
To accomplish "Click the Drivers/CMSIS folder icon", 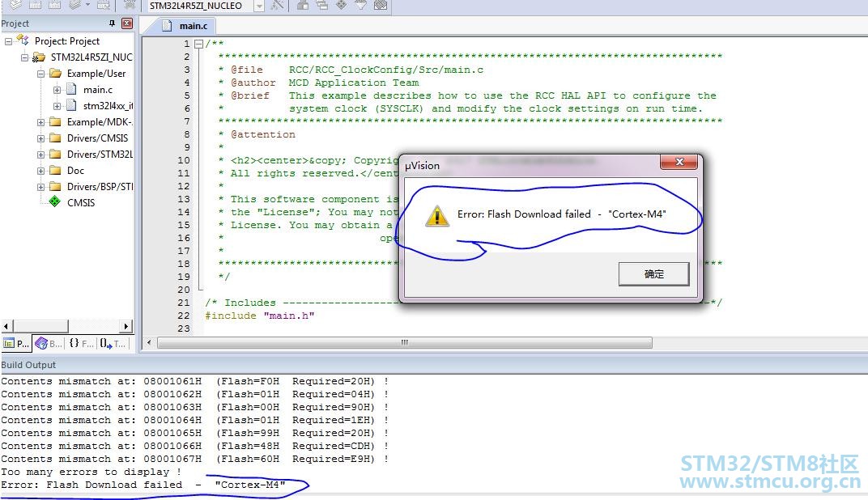I will pos(55,138).
